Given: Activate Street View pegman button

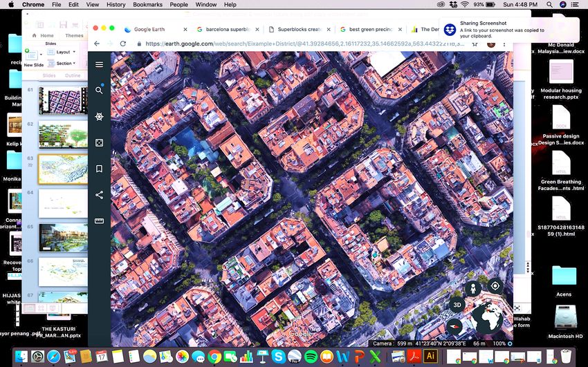Looking at the screenshot, I should [x=473, y=288].
